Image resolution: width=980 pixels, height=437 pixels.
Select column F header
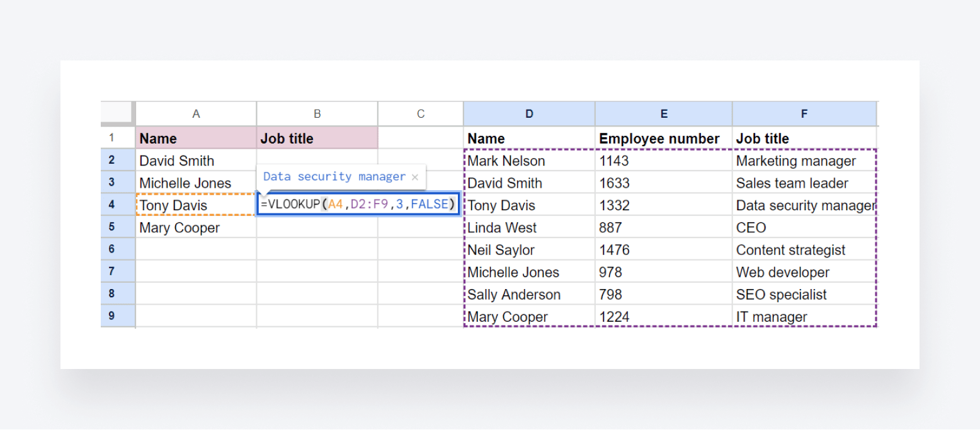pos(804,114)
